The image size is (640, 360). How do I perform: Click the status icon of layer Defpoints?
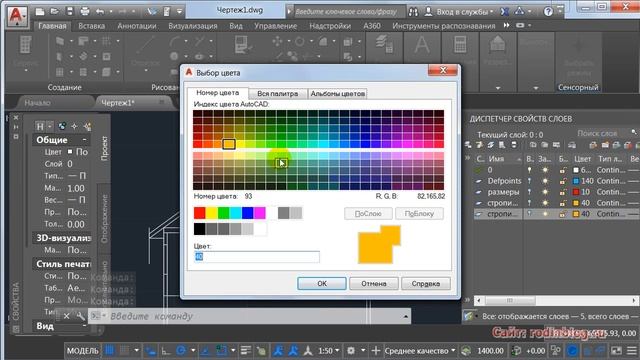point(479,181)
